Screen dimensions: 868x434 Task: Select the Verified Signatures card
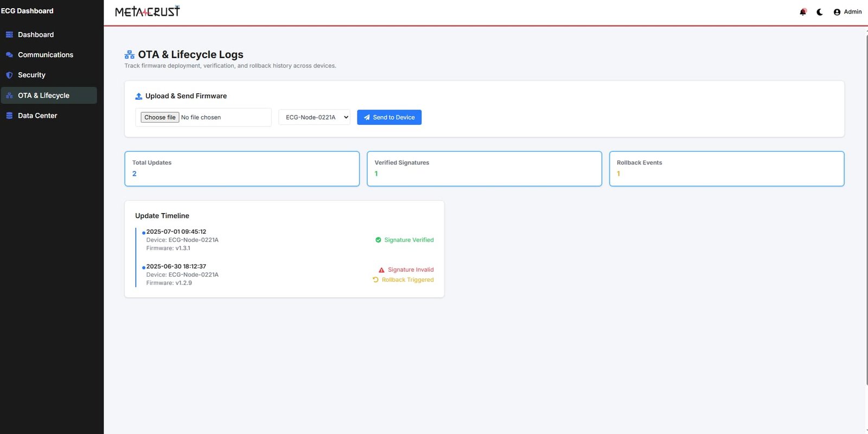coord(484,169)
